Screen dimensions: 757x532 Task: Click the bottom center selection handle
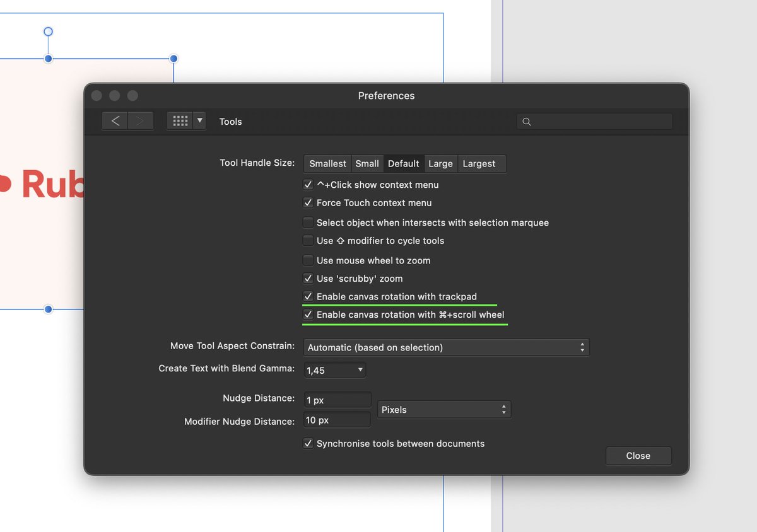pyautogui.click(x=48, y=309)
